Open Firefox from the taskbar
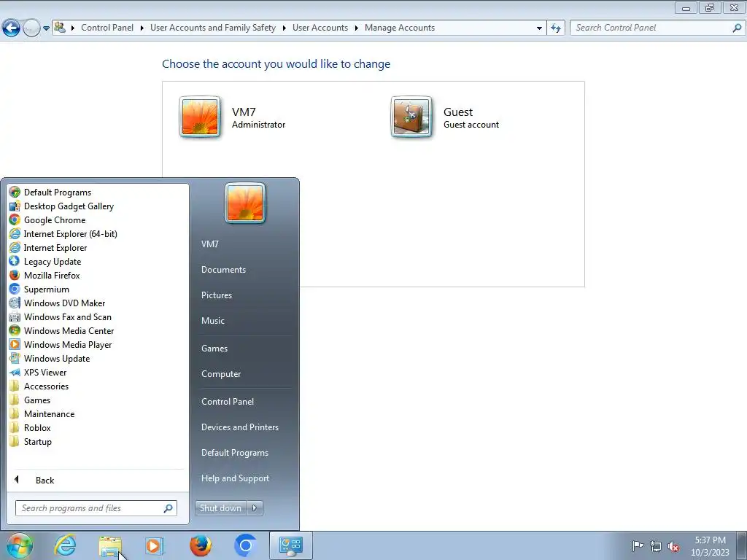The height and width of the screenshot is (560, 747). point(201,545)
